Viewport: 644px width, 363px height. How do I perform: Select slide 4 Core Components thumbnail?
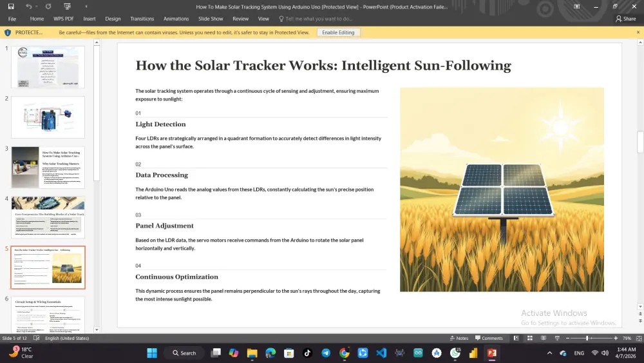pyautogui.click(x=48, y=217)
